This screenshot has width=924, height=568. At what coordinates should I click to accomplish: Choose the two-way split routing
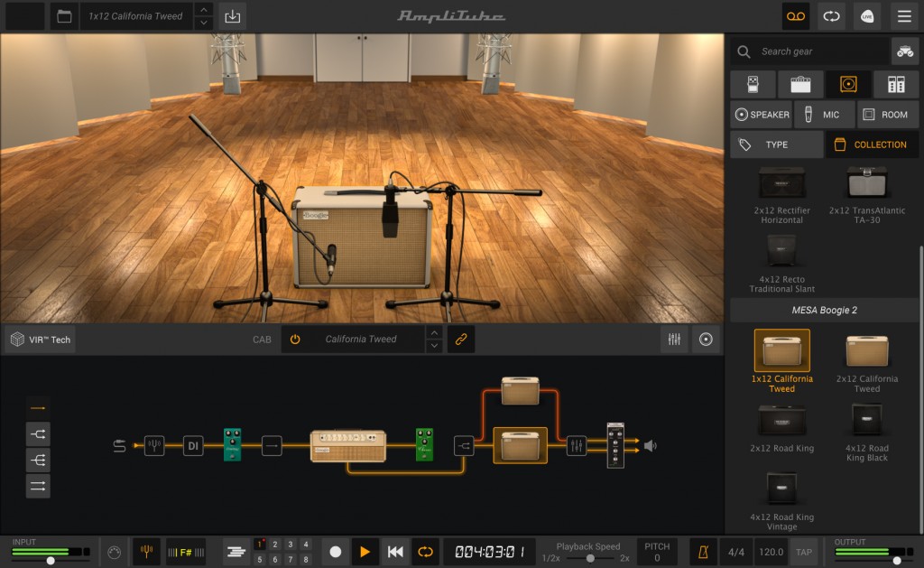click(38, 434)
